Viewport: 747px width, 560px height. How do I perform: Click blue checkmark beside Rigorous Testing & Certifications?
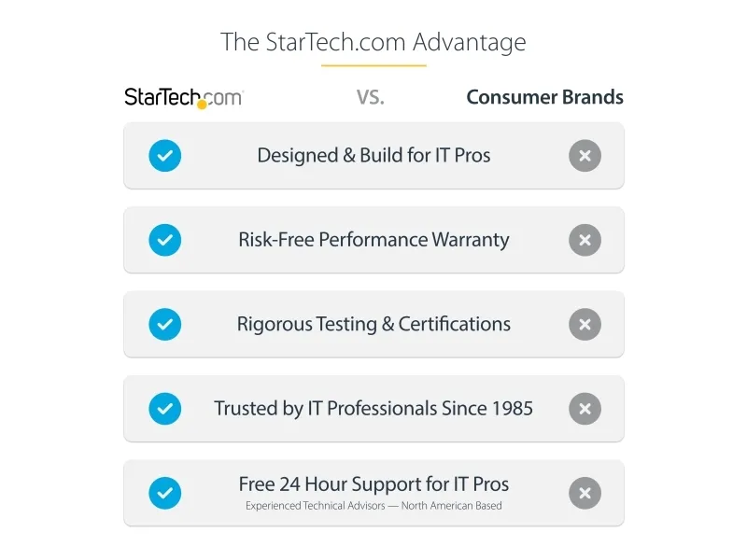tap(165, 324)
